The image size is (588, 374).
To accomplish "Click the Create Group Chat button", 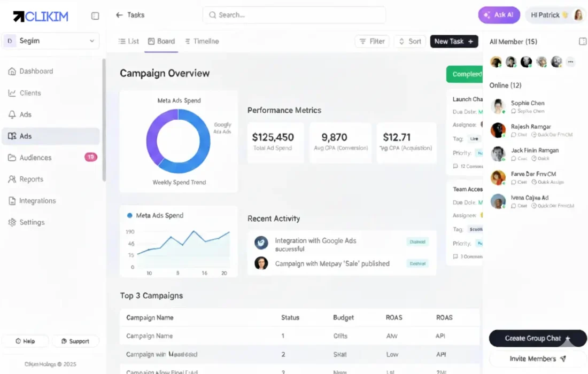I will click(537, 338).
